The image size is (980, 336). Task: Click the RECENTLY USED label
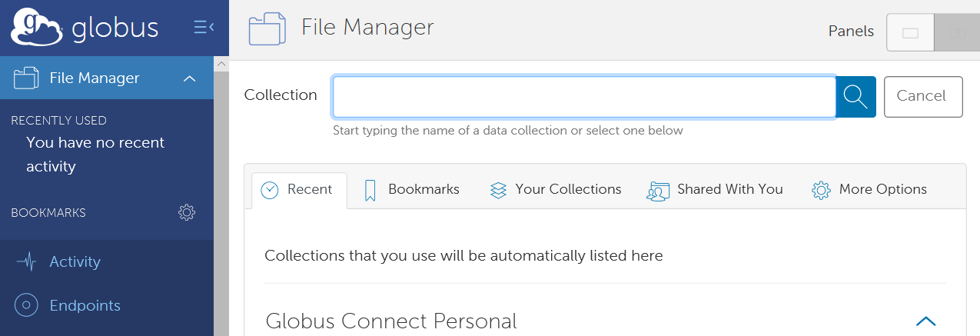pos(58,121)
